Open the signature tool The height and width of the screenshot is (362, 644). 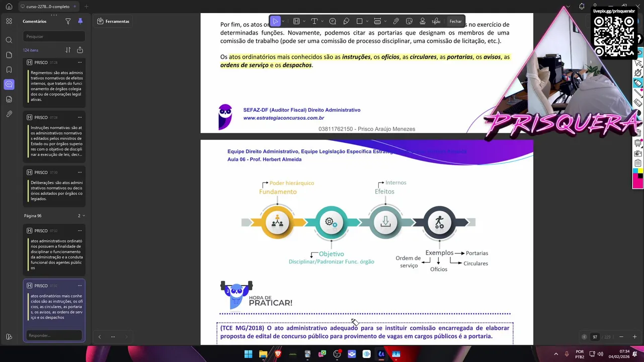[436, 21]
